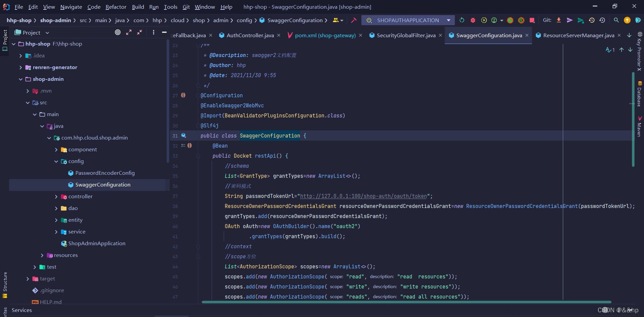The height and width of the screenshot is (317, 644).
Task: Follow the passwordTokenUrl hyperlink
Action: pos(364,196)
